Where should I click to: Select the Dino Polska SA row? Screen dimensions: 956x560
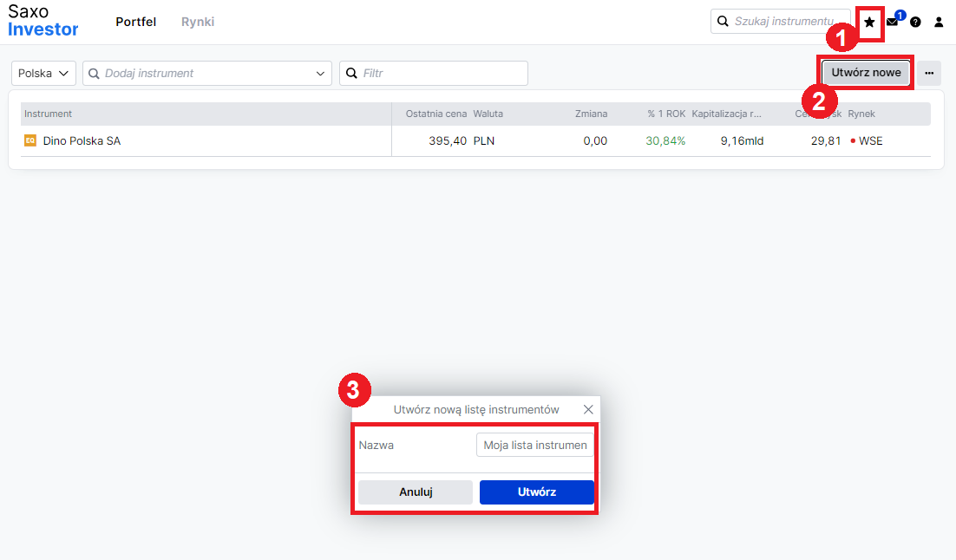(208, 140)
